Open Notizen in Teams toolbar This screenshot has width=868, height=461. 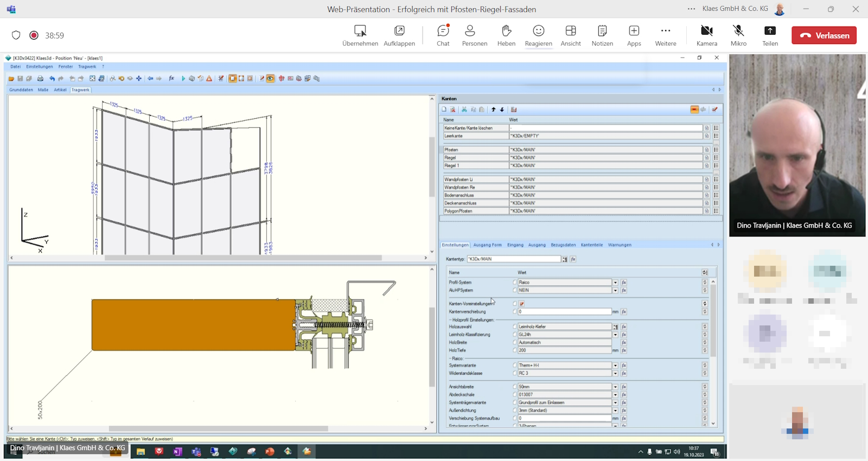[602, 36]
